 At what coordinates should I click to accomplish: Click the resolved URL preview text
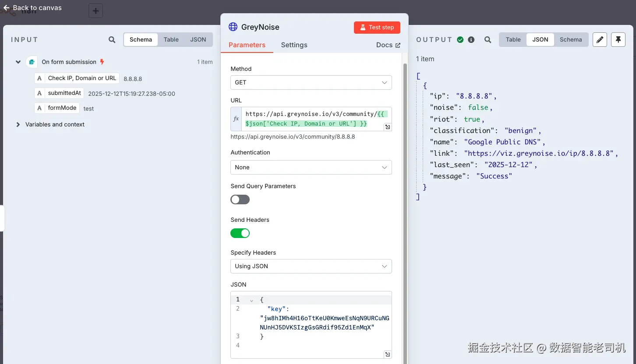pos(293,137)
